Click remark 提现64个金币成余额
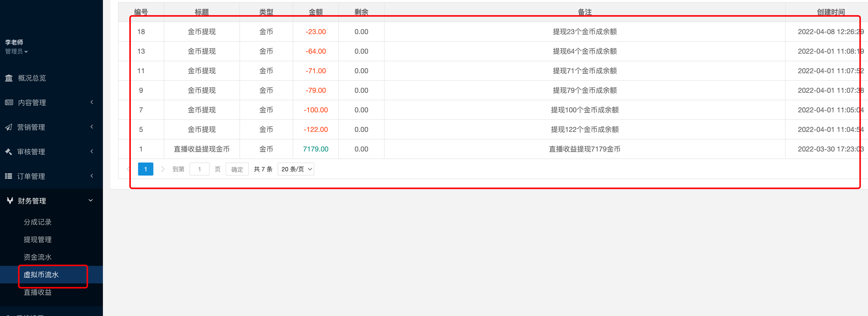 pyautogui.click(x=585, y=51)
